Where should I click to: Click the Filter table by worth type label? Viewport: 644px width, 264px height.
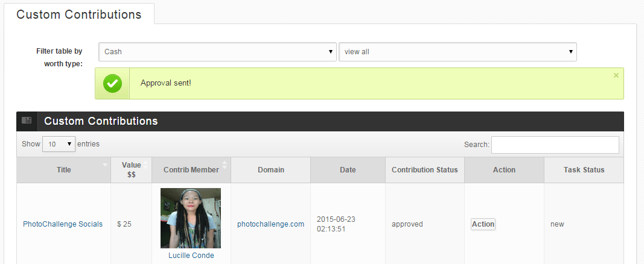[x=59, y=57]
